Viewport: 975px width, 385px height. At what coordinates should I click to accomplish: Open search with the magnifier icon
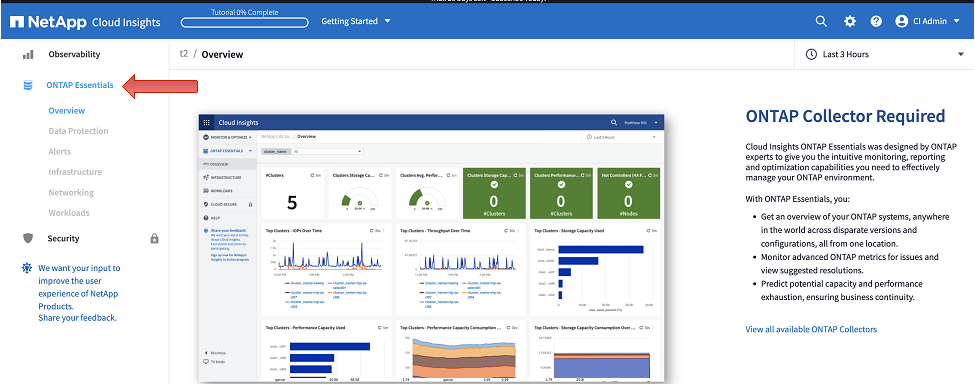point(821,21)
